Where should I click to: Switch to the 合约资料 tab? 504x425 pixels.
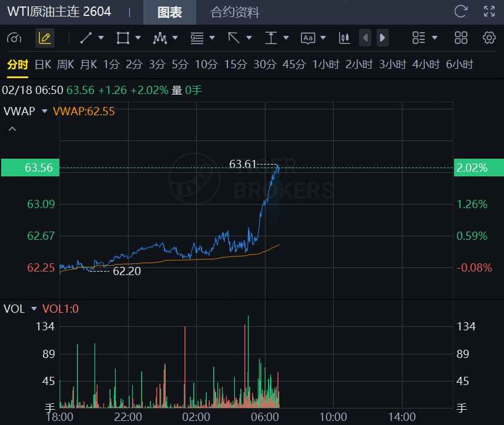point(234,12)
